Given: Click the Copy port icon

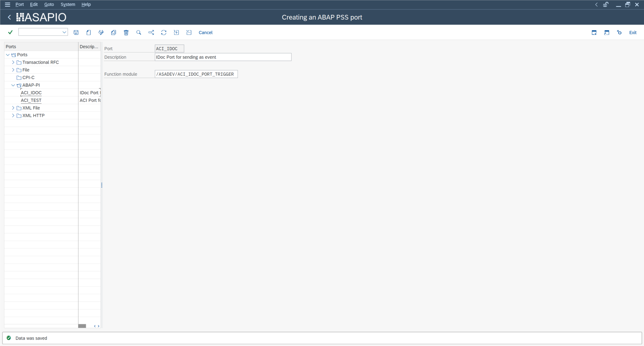Looking at the screenshot, I should 114,33.
